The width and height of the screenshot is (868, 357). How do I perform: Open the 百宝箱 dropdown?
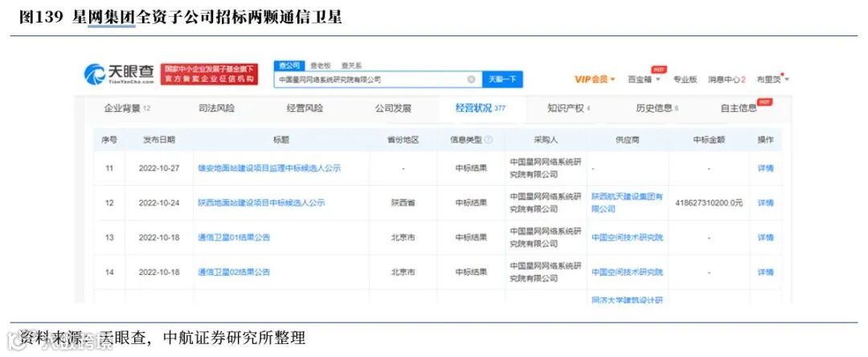[x=644, y=80]
